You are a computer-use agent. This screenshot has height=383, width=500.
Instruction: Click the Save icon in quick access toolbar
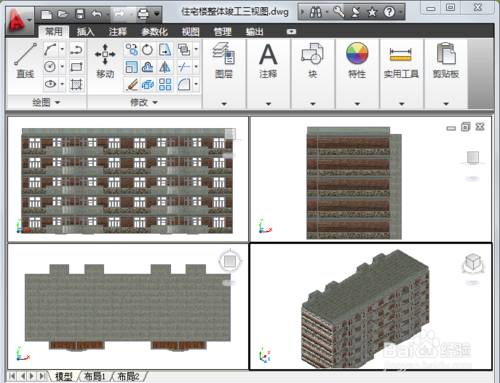point(80,14)
